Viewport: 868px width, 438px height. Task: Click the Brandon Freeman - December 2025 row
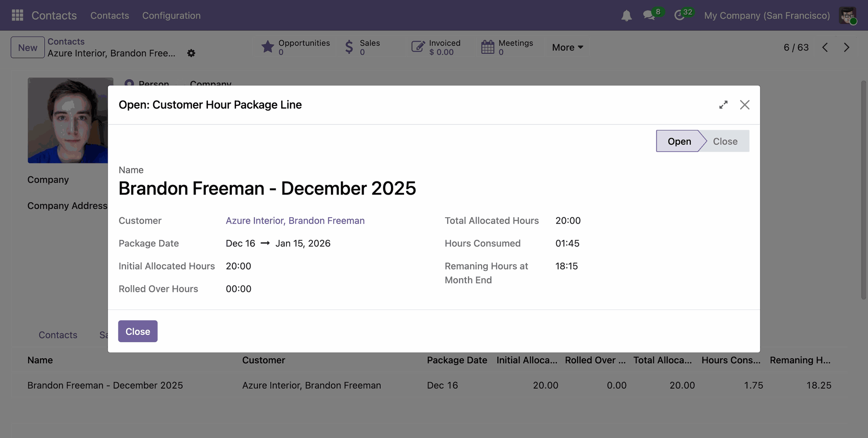coord(105,386)
